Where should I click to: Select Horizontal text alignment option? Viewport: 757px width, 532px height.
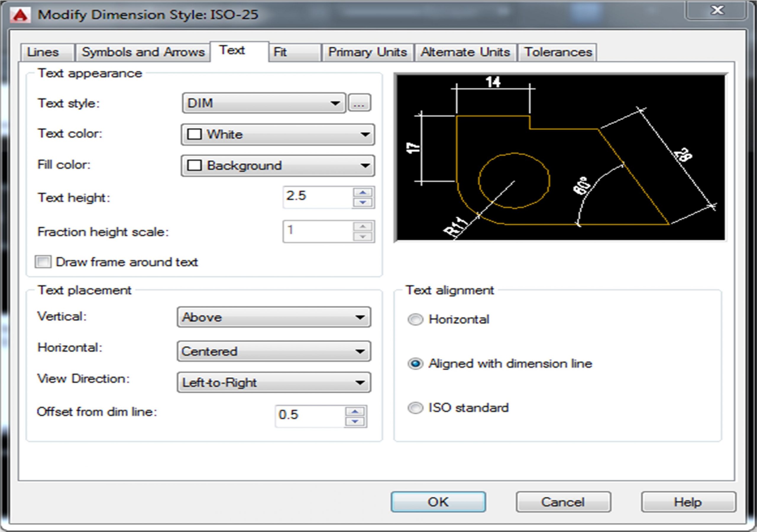coord(415,319)
